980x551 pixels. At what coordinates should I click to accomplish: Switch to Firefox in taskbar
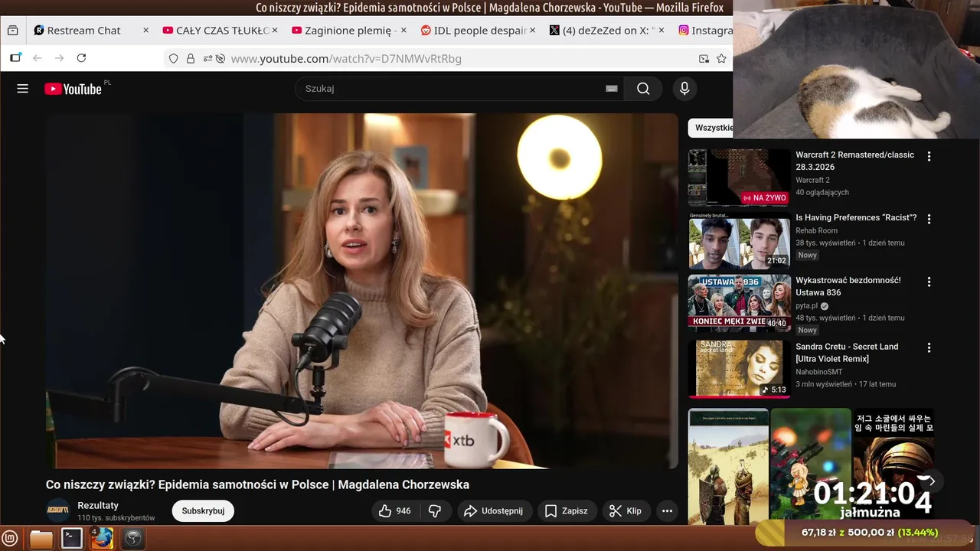click(102, 539)
